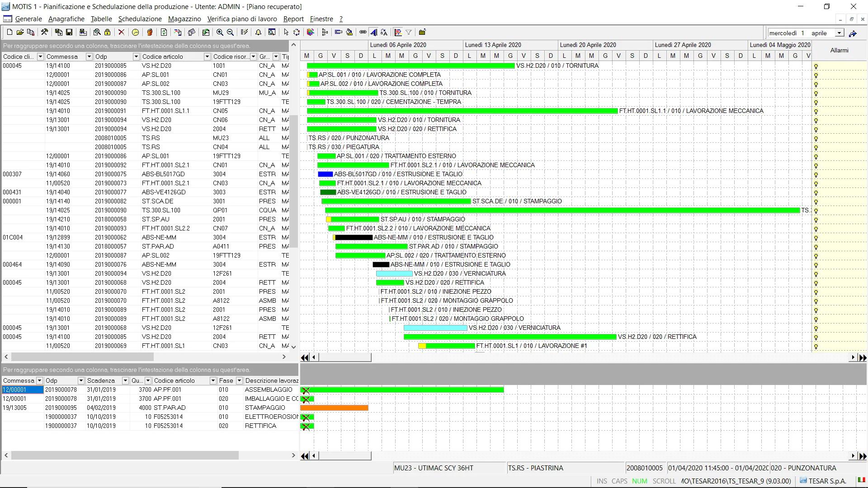Click the yellow padlock icon
Viewport: 868px width, 488px height.
pos(107,32)
